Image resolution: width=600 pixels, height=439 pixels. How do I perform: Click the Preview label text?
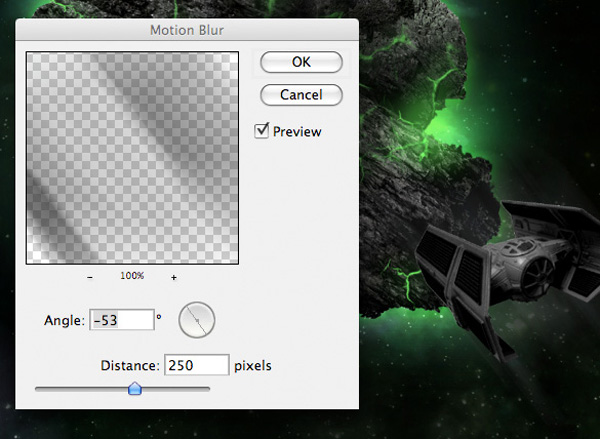[x=298, y=132]
